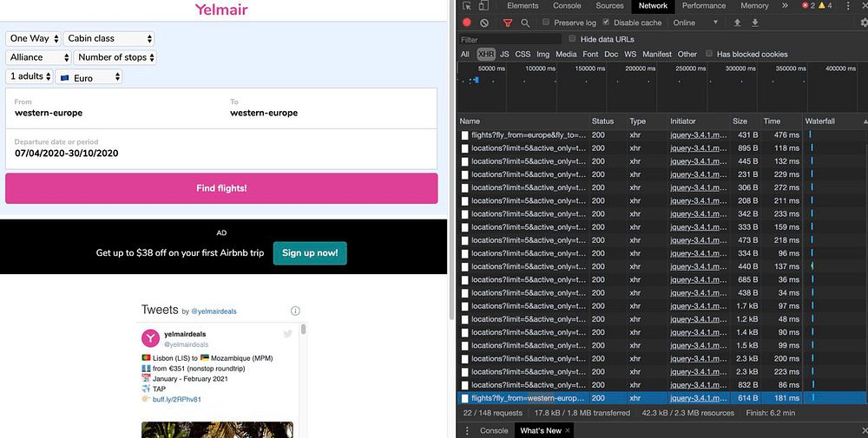This screenshot has height=438, width=868.
Task: Toggle the red filter funnel icon
Action: (x=508, y=23)
